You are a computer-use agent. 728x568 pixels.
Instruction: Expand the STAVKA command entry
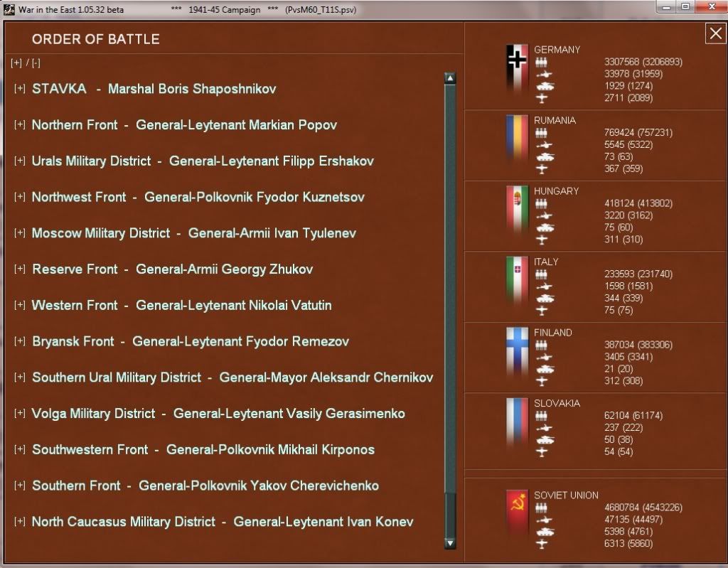(20, 89)
